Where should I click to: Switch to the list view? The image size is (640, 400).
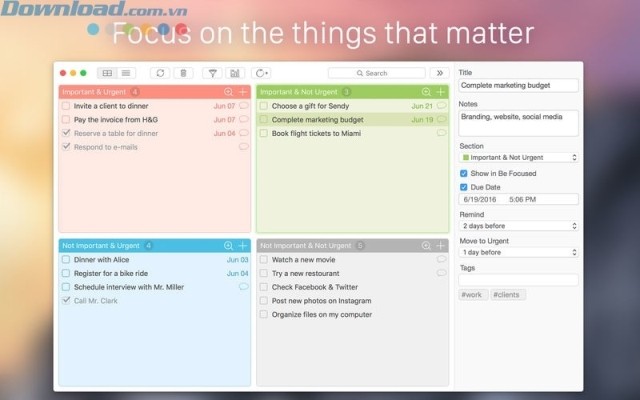(x=126, y=73)
